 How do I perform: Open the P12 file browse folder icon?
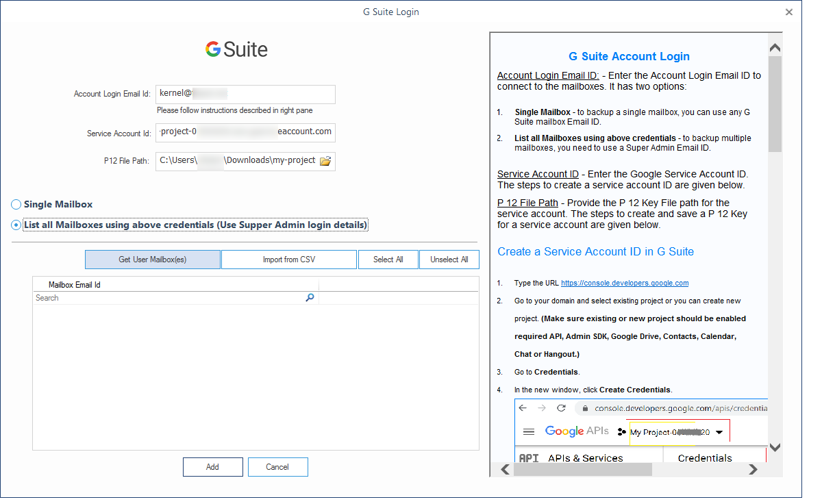(325, 161)
